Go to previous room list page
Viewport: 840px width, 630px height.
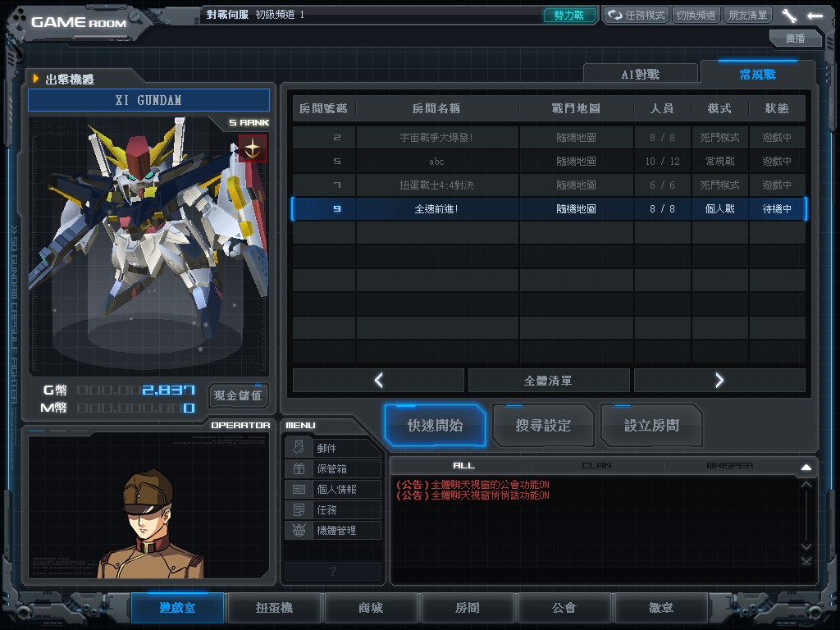pos(378,381)
